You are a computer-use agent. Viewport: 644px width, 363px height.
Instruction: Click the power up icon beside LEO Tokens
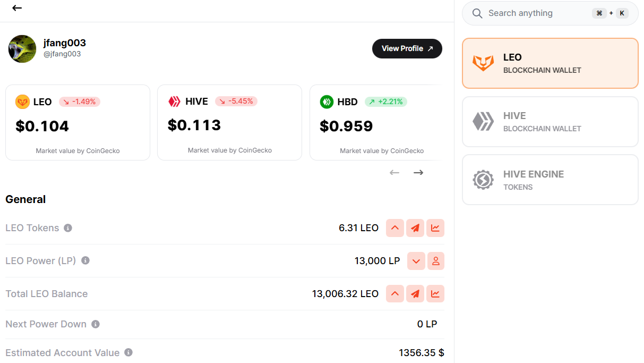394,228
